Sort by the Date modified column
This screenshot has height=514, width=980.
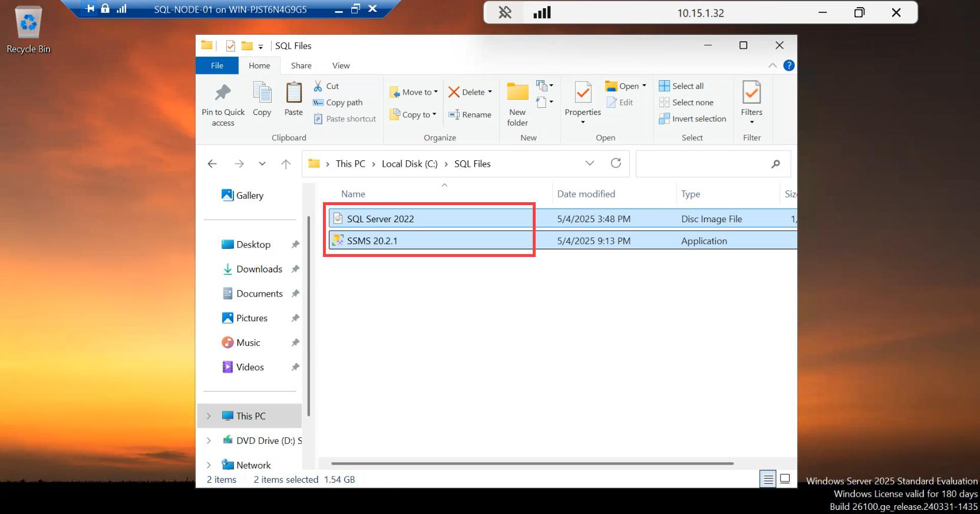click(586, 194)
